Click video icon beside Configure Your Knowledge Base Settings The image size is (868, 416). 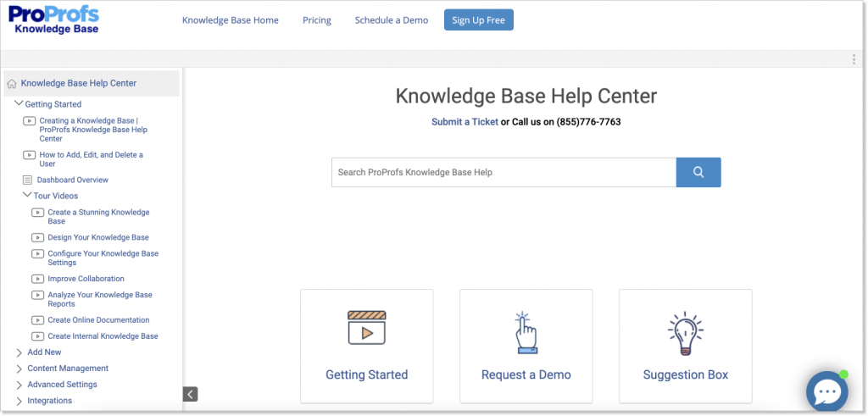tap(37, 254)
